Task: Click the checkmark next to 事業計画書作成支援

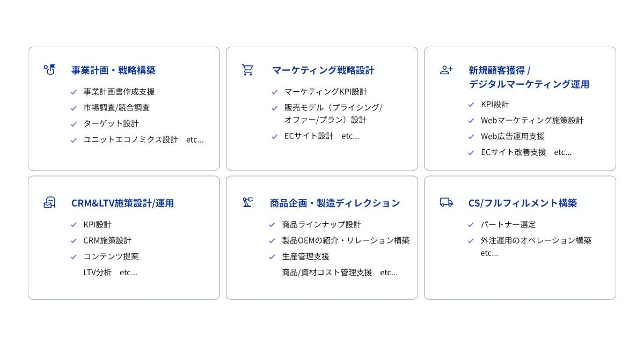Action: (74, 92)
